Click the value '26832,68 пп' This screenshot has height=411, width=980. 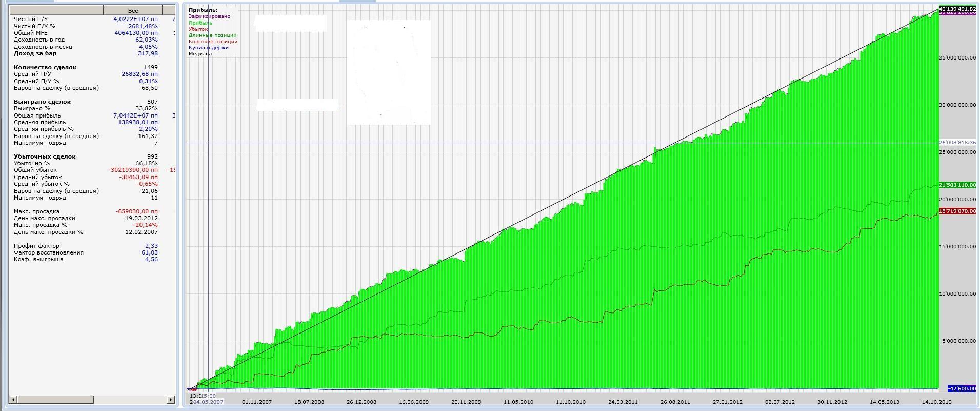coord(139,74)
